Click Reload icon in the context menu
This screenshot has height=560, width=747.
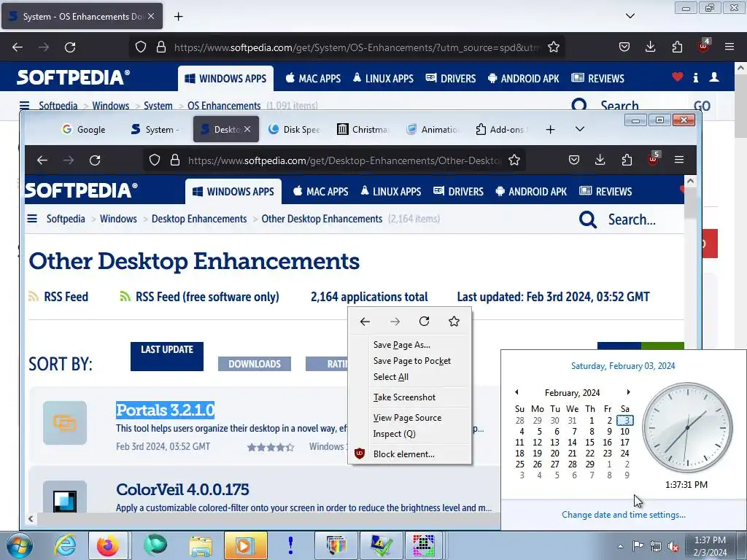click(424, 322)
